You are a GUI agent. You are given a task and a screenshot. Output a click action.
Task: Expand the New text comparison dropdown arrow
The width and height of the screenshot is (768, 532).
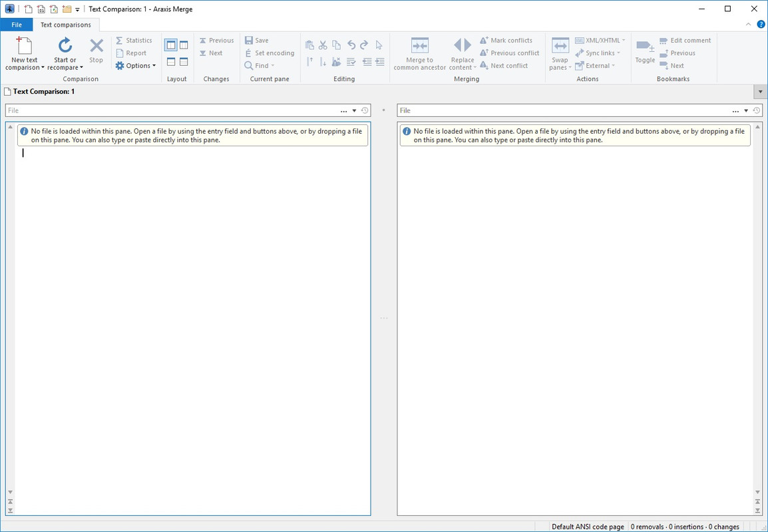pyautogui.click(x=43, y=68)
